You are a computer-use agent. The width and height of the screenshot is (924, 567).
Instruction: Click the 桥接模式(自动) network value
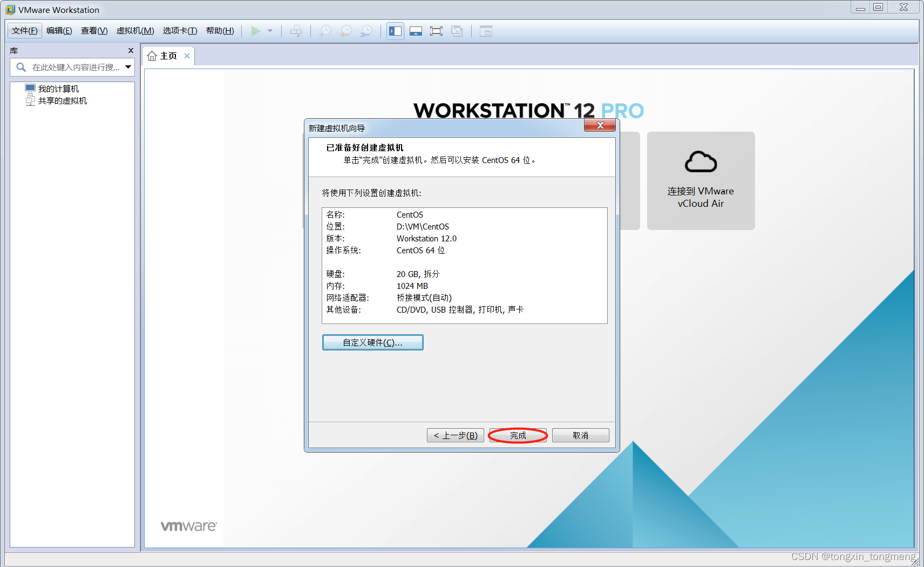424,298
